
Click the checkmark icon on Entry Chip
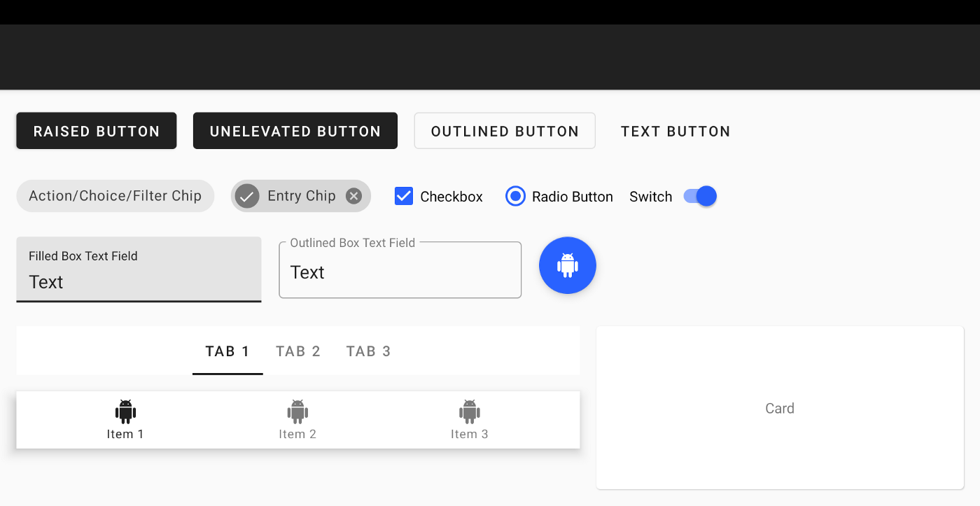(x=247, y=196)
